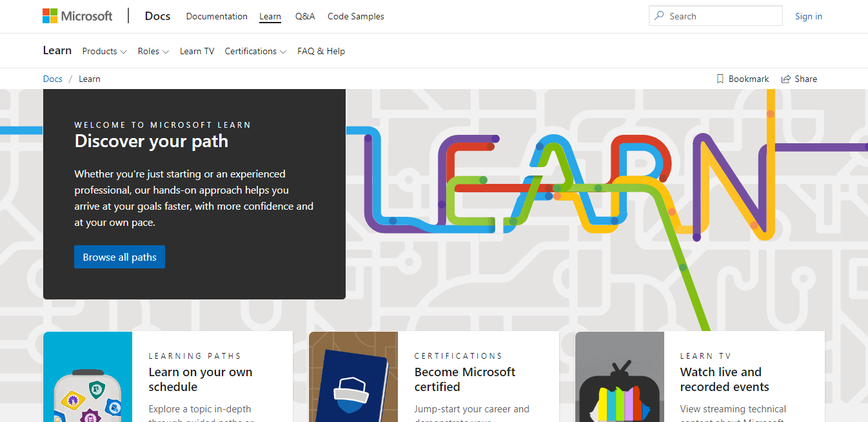Image resolution: width=868 pixels, height=422 pixels.
Task: Switch to the Documentation section
Action: [217, 16]
